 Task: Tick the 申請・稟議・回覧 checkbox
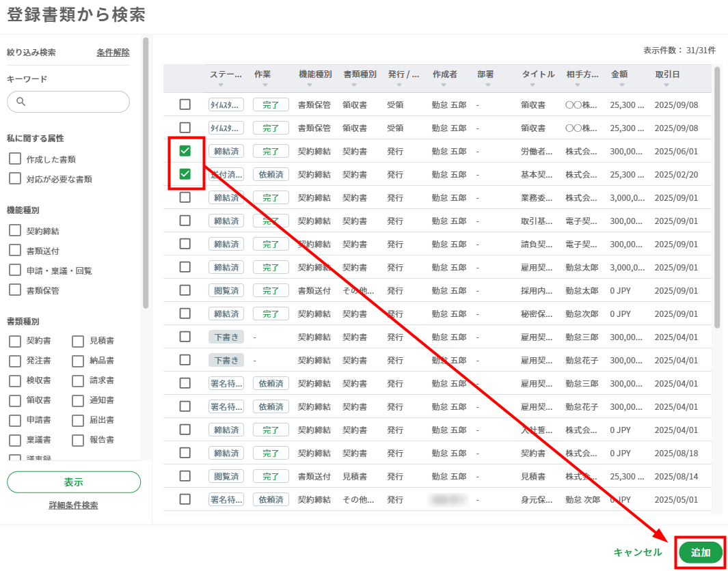[x=15, y=270]
